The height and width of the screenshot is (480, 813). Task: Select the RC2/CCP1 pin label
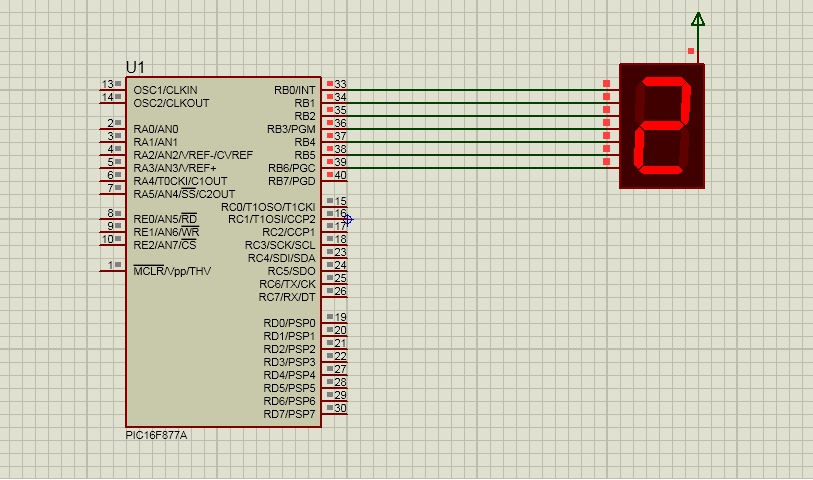pyautogui.click(x=288, y=232)
